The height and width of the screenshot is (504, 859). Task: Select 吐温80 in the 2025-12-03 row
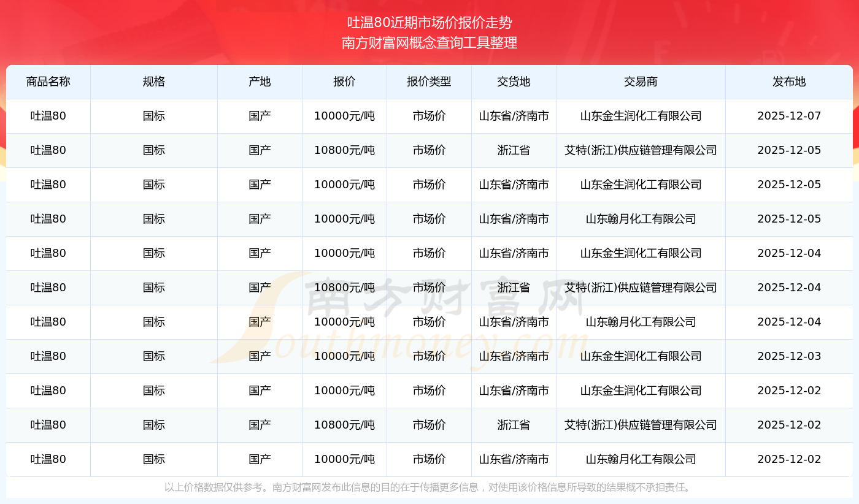[x=48, y=356]
